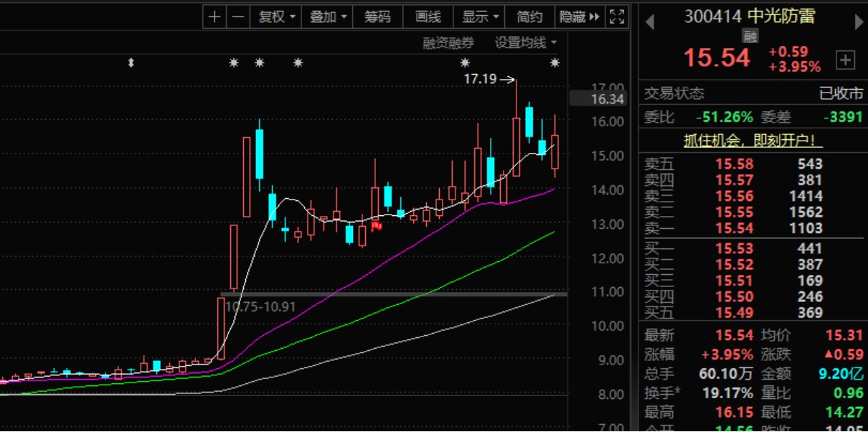Click the 涨幅 value +3.95%

(x=727, y=354)
